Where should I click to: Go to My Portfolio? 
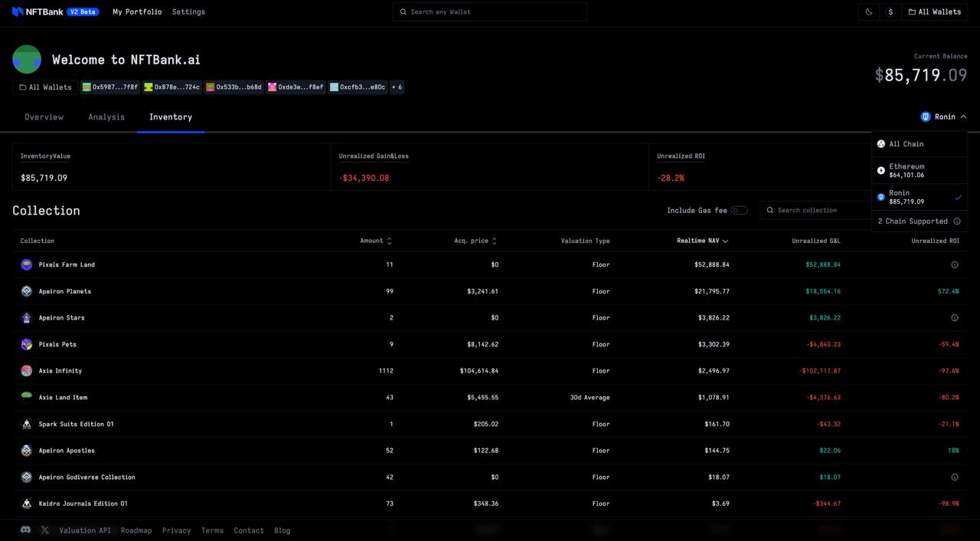pos(137,11)
